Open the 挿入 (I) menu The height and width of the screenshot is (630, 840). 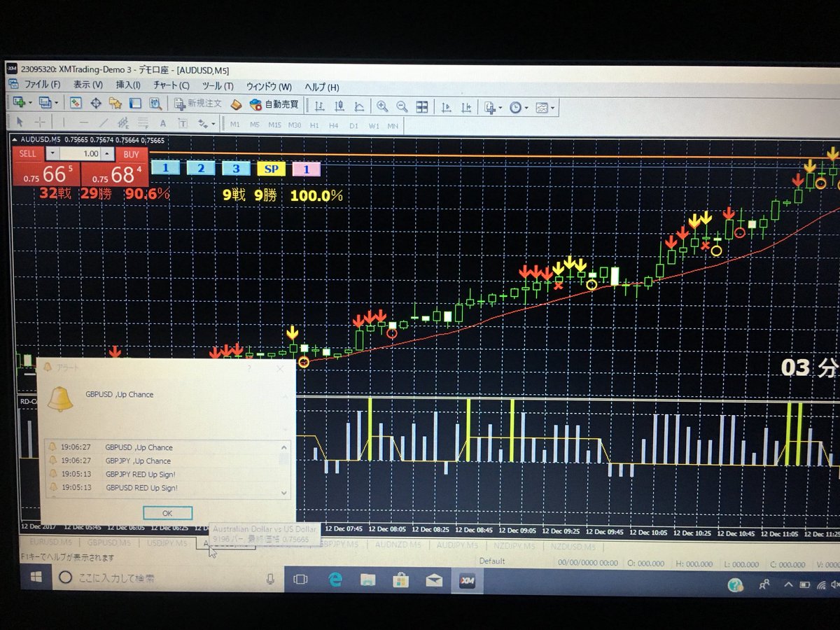point(128,85)
